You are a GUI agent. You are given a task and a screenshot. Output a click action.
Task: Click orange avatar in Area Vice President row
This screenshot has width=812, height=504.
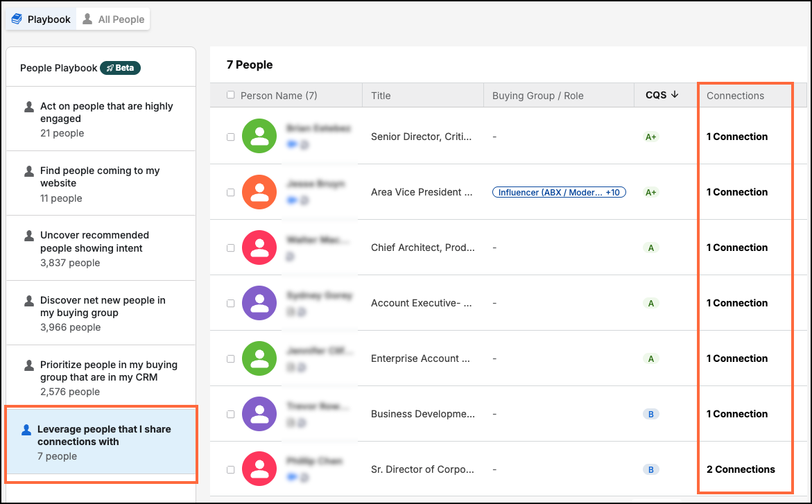(259, 191)
